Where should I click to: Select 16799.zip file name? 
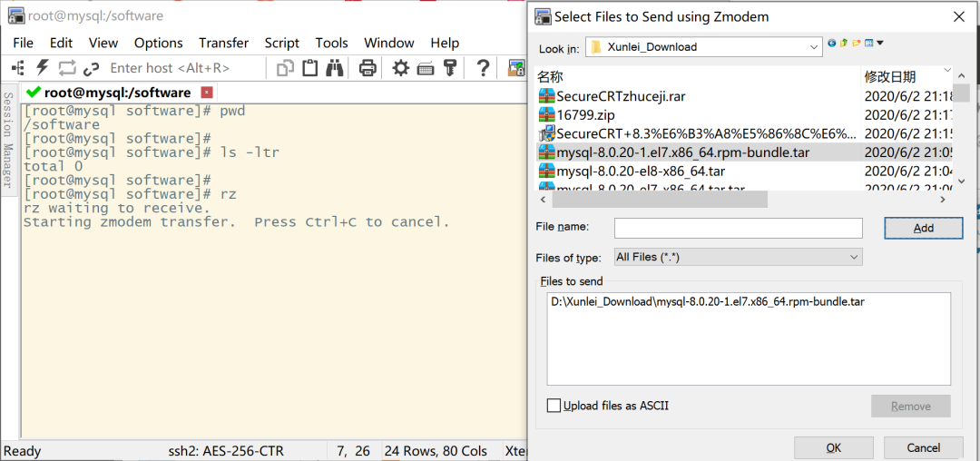point(585,115)
